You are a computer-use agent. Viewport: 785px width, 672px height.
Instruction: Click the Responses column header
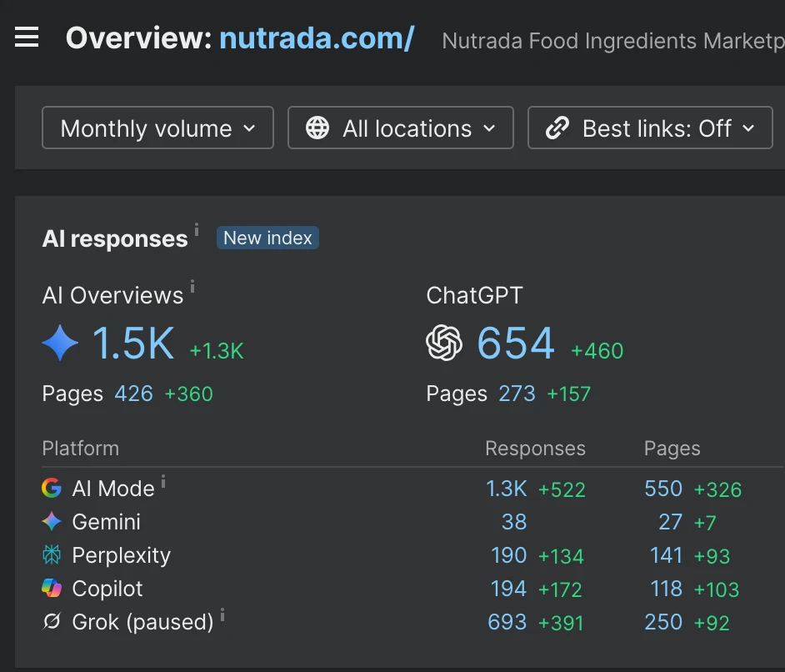click(x=535, y=449)
